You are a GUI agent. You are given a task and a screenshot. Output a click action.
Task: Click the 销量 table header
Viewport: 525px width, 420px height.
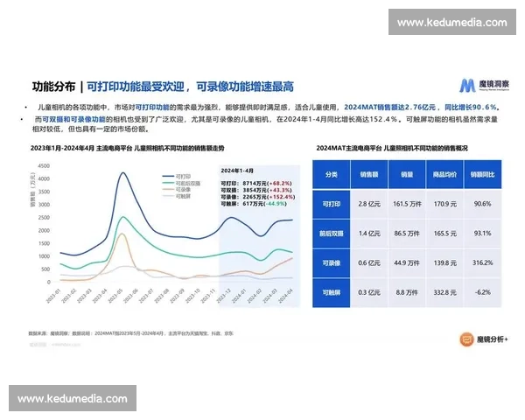coord(407,174)
